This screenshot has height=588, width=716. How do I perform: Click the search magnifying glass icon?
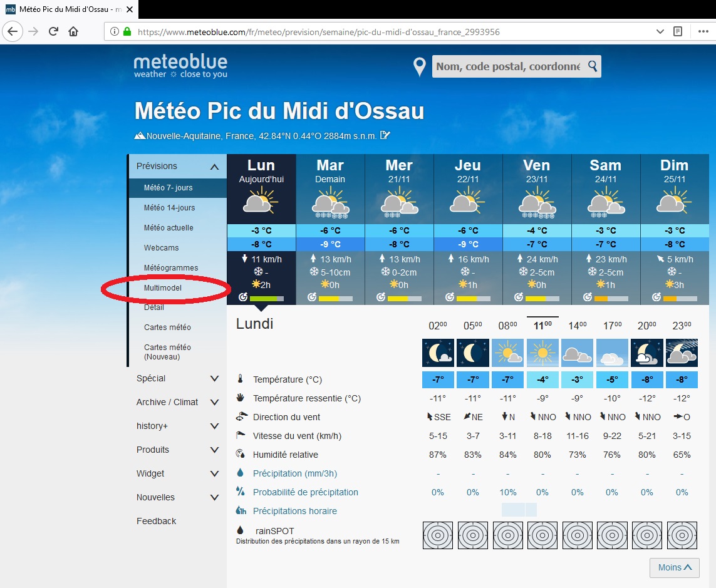tap(591, 66)
